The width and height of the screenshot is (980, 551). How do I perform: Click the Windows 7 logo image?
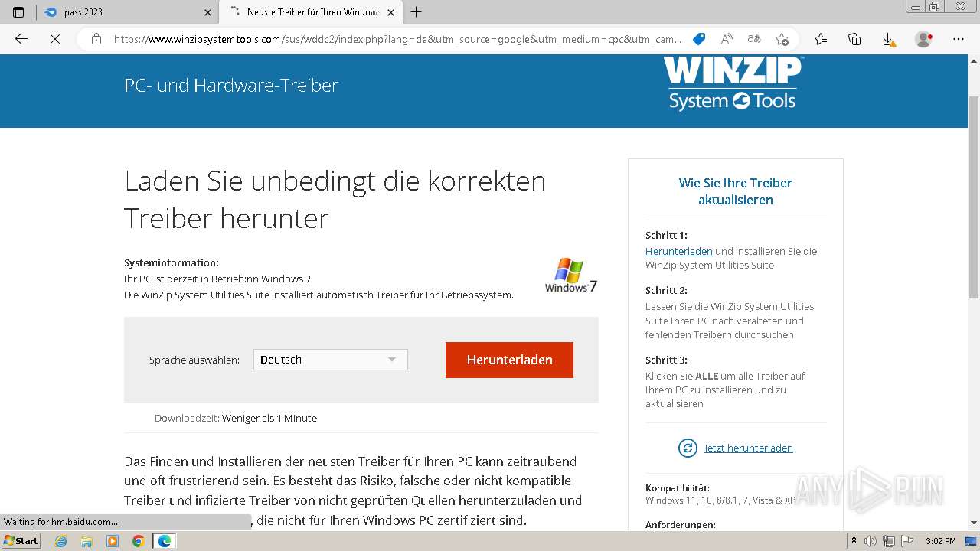[571, 276]
